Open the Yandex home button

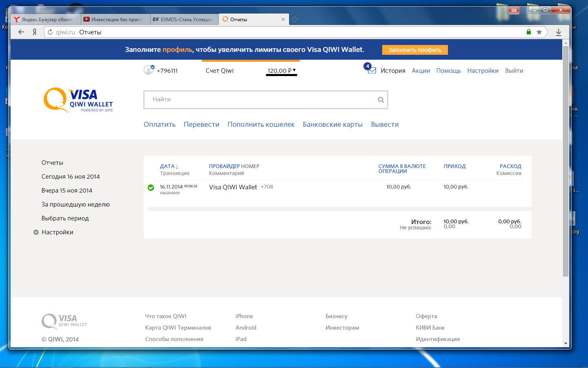(x=35, y=32)
